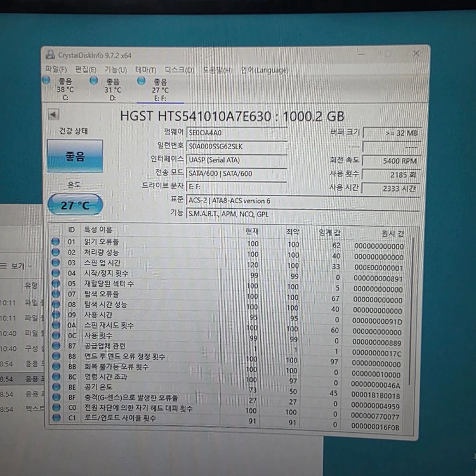Click status dot for ID 02 처리량 성능
The image size is (476, 476).
pyautogui.click(x=56, y=252)
